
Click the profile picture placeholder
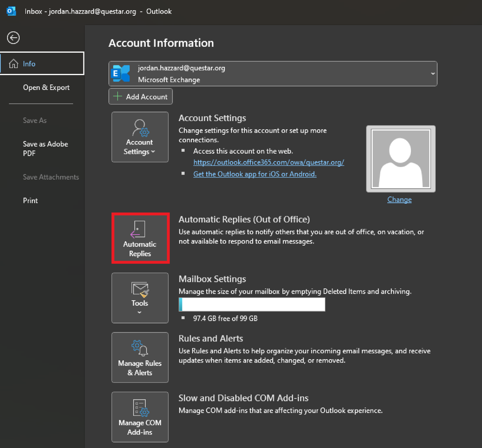(401, 159)
